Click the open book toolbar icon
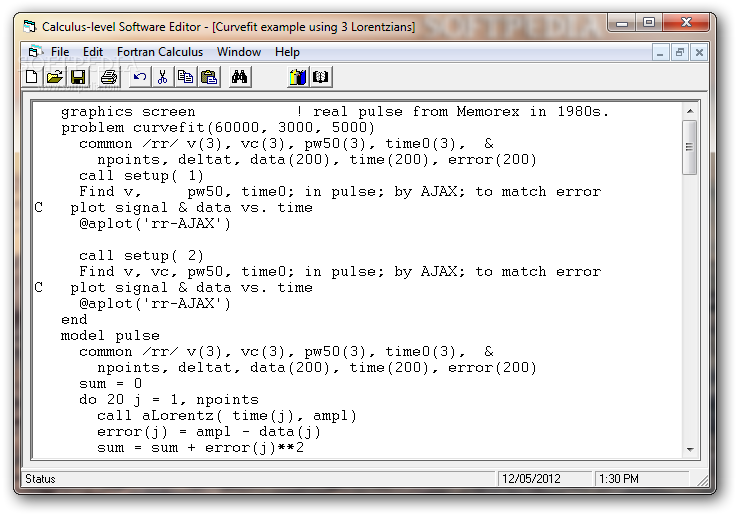The height and width of the screenshot is (515, 737). (x=321, y=77)
